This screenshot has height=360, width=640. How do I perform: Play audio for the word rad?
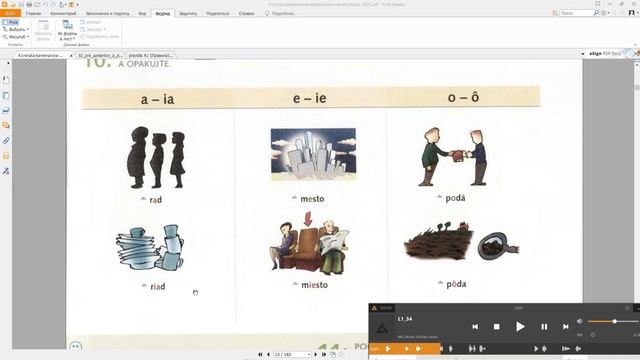click(143, 199)
